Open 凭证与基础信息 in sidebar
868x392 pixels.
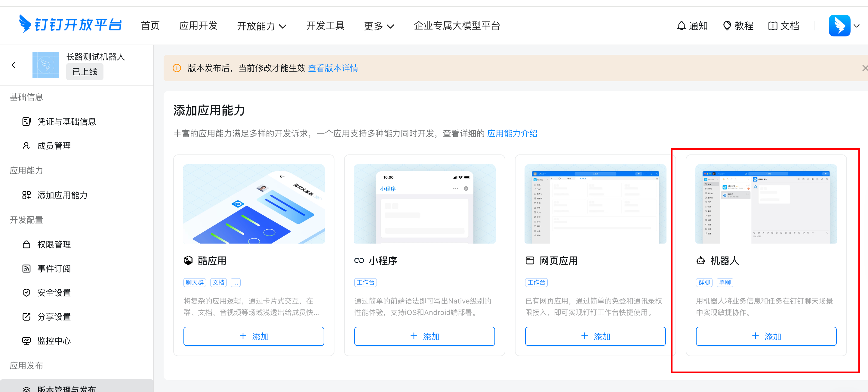[66, 121]
